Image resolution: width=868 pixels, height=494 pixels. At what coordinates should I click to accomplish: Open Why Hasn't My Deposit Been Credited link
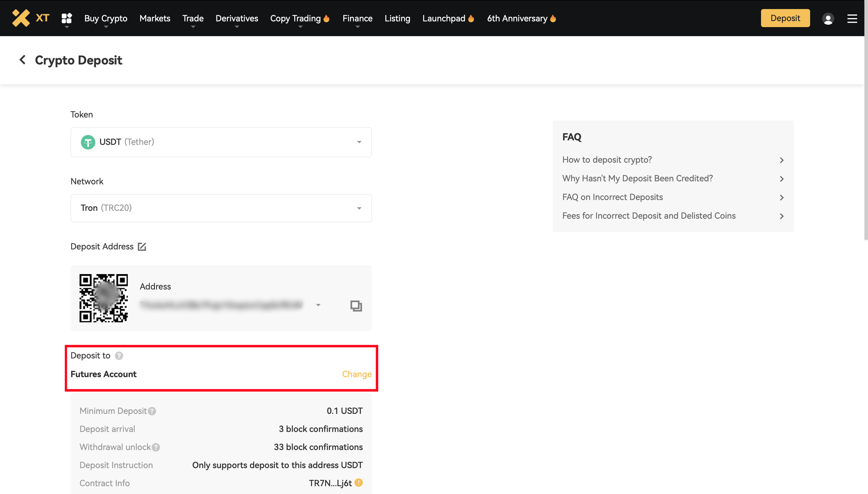tap(637, 178)
